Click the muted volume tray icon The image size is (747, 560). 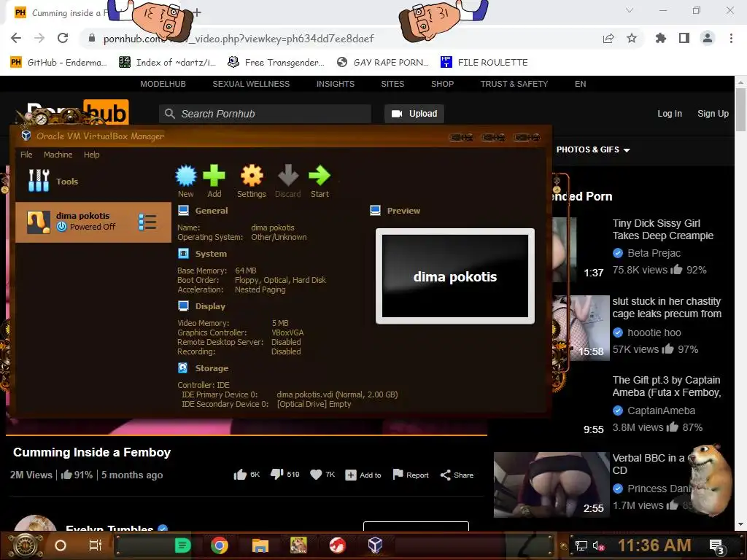(598, 545)
